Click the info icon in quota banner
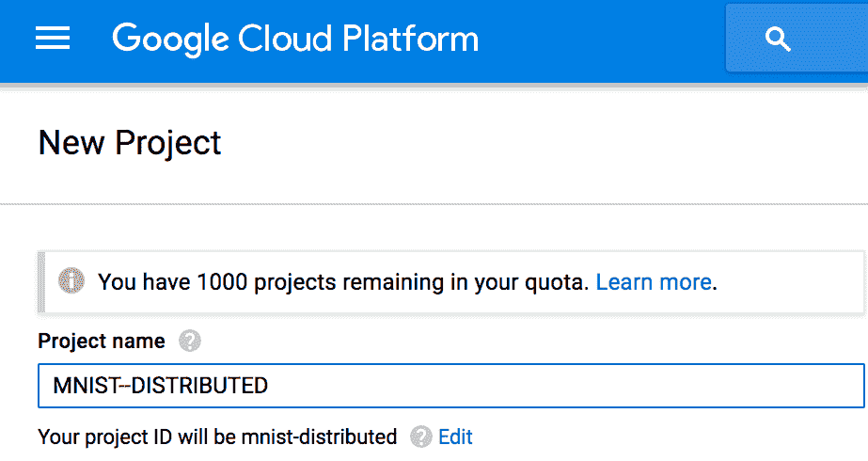The height and width of the screenshot is (461, 868). [71, 281]
